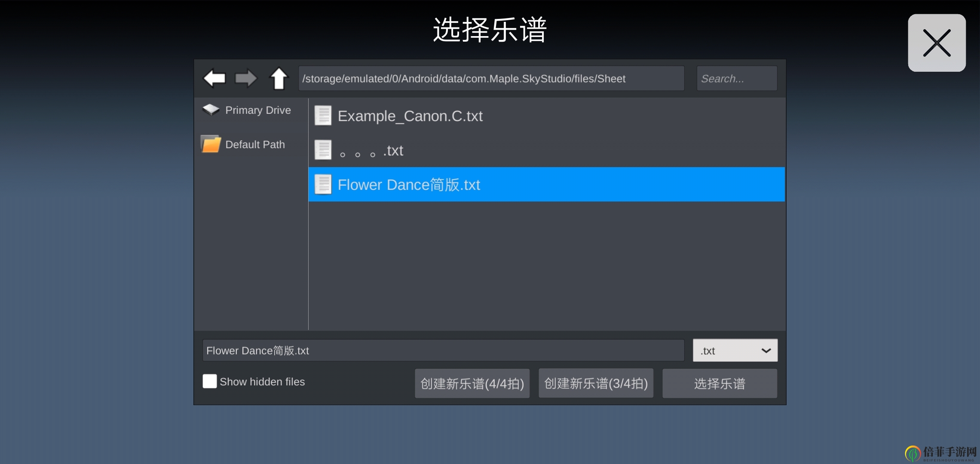
Task: Click the path address bar
Action: [491, 78]
